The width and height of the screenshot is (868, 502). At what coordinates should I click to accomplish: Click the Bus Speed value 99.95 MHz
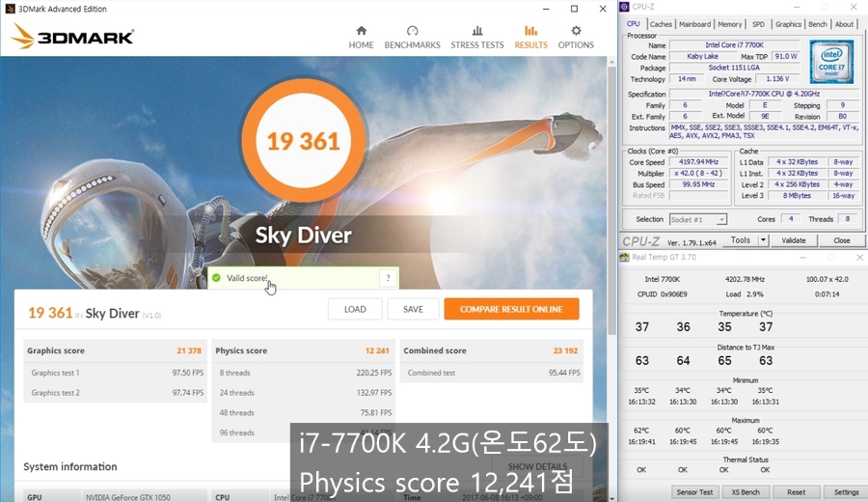tap(700, 184)
